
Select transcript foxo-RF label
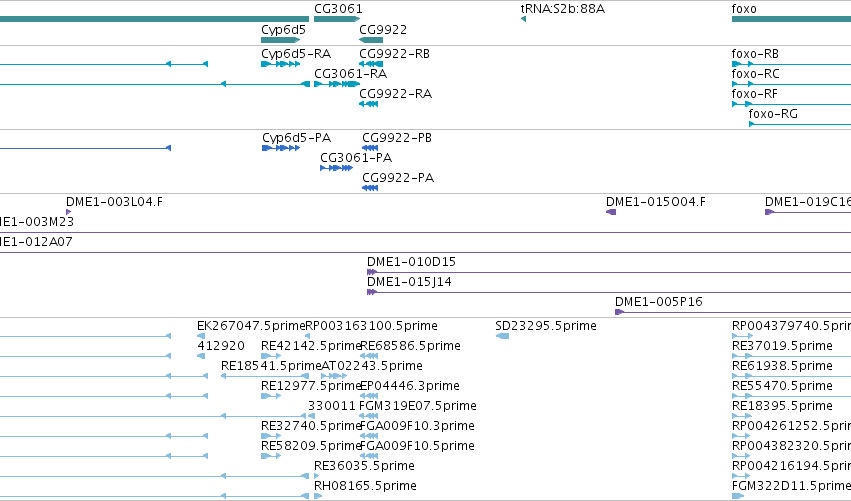(x=754, y=94)
